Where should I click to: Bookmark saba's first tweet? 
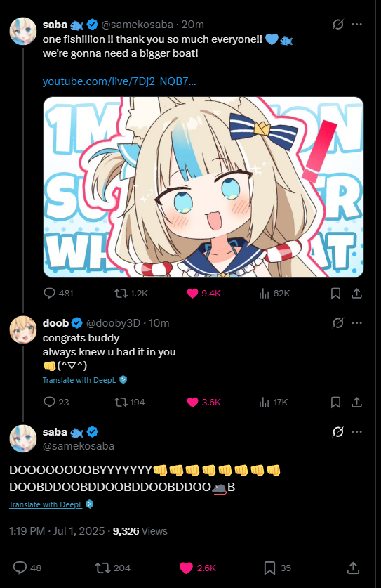335,293
